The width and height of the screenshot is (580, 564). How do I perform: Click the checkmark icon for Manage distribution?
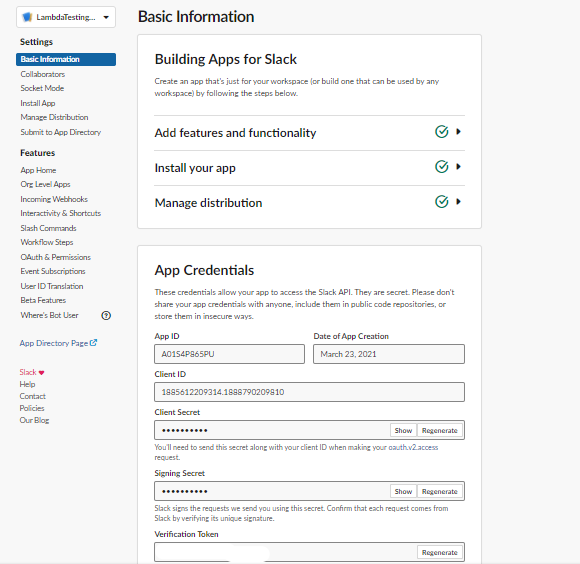point(442,202)
